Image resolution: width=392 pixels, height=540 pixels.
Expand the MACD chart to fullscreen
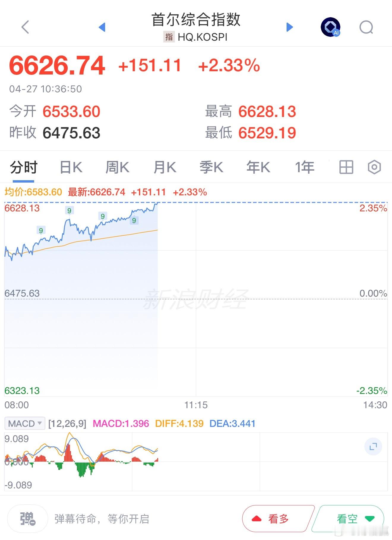pyautogui.click(x=373, y=446)
